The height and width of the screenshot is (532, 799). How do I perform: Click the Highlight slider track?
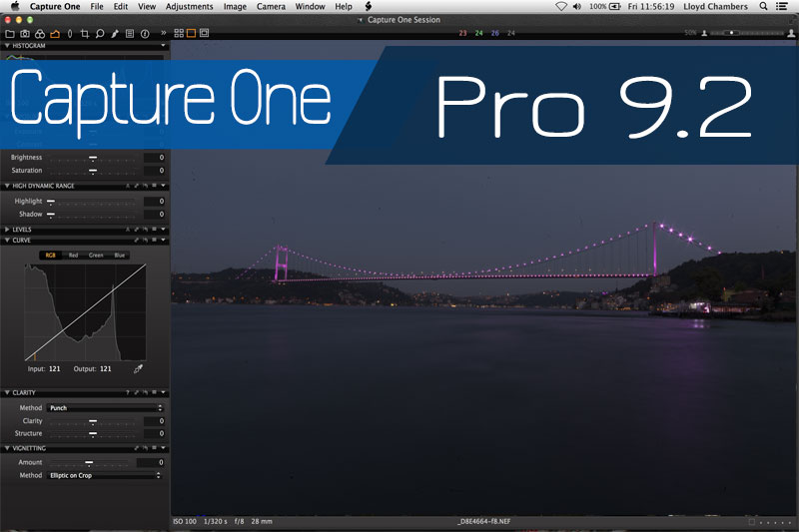pyautogui.click(x=93, y=202)
